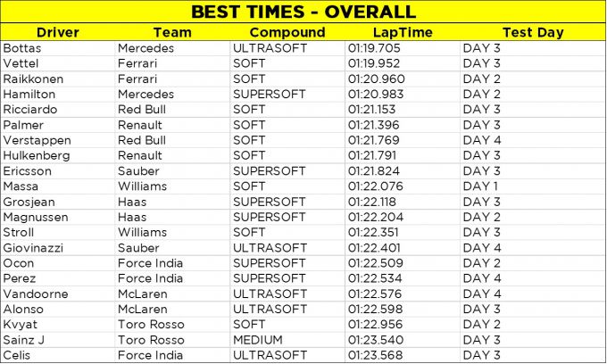Select the Driver column header
Viewport: 607px width, 364px height.
[x=58, y=32]
